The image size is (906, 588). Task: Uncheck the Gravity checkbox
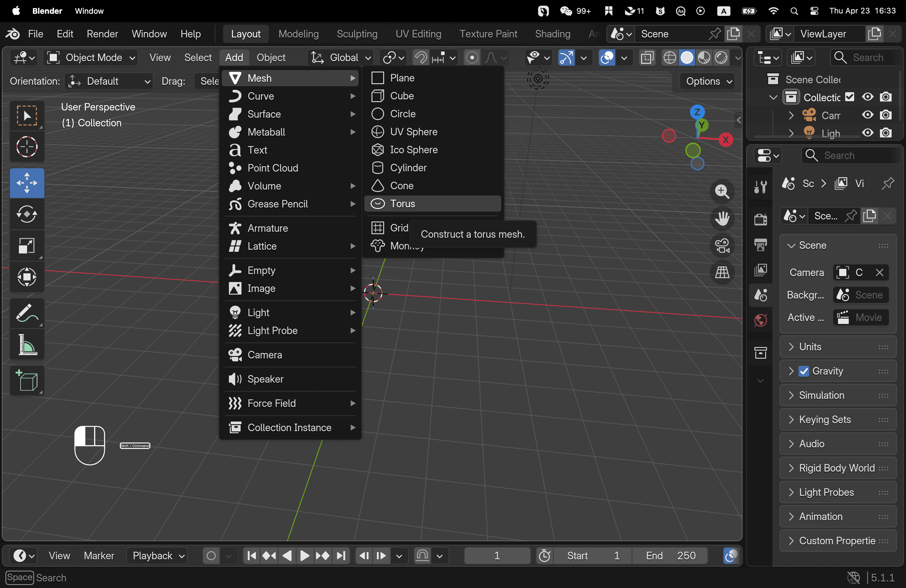click(x=804, y=371)
